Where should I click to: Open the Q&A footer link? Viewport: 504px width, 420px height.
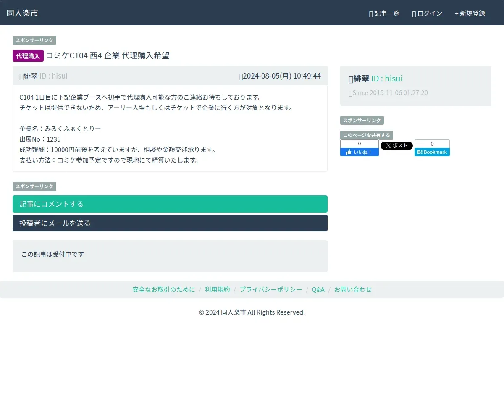318,289
